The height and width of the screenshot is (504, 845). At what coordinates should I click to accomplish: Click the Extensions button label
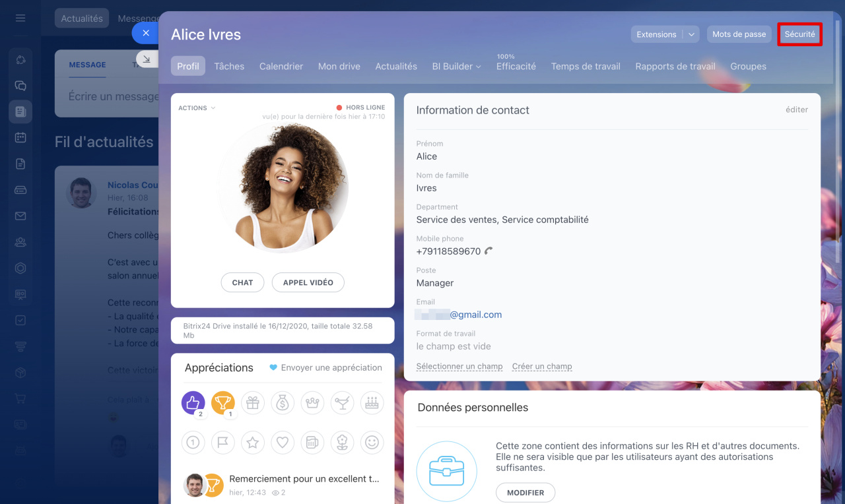[656, 34]
